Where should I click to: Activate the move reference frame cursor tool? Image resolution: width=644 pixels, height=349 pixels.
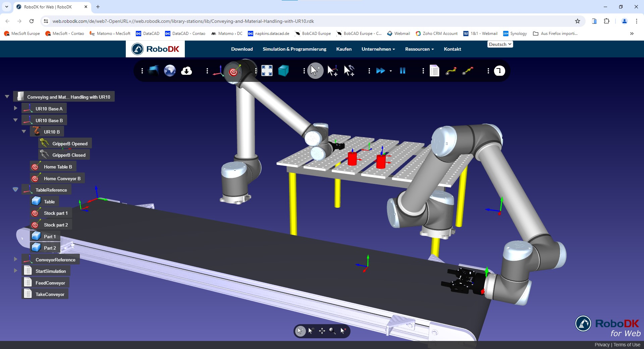pyautogui.click(x=332, y=70)
